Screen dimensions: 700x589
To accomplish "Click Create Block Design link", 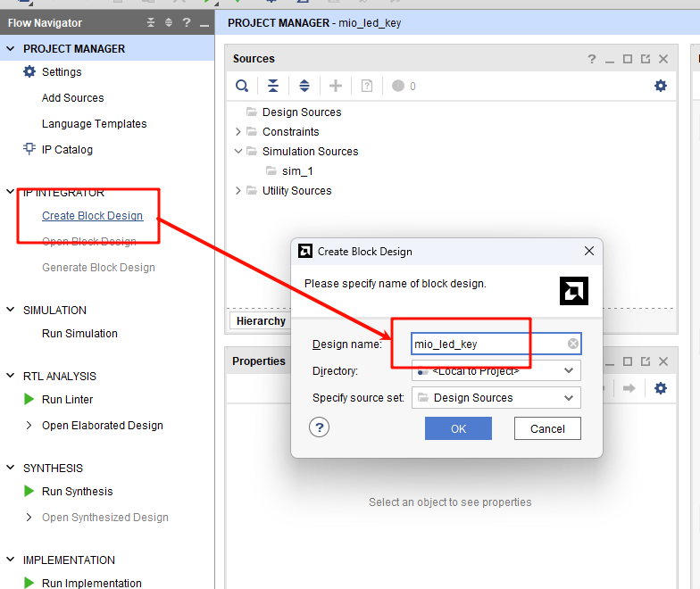I will click(x=93, y=216).
